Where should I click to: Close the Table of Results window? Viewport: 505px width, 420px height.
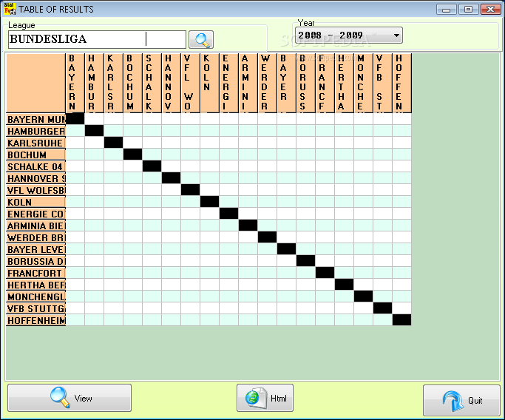490,10
